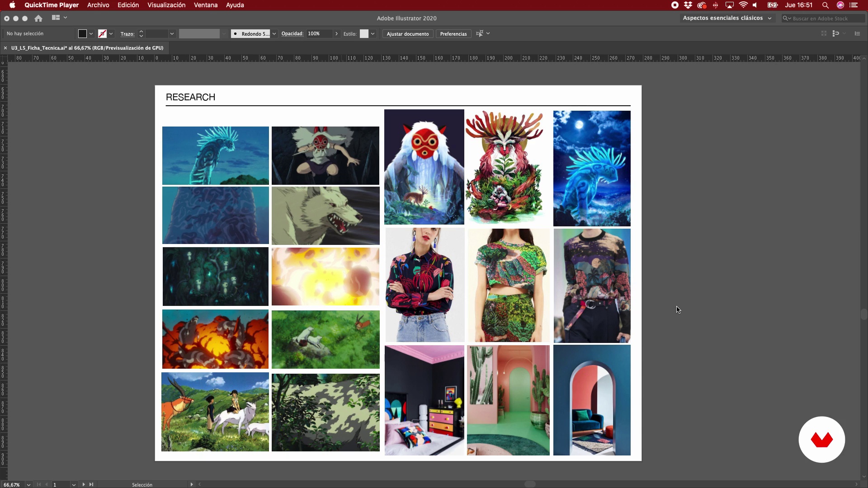Open the Archivo menu
Image resolution: width=868 pixels, height=488 pixels.
pyautogui.click(x=98, y=5)
